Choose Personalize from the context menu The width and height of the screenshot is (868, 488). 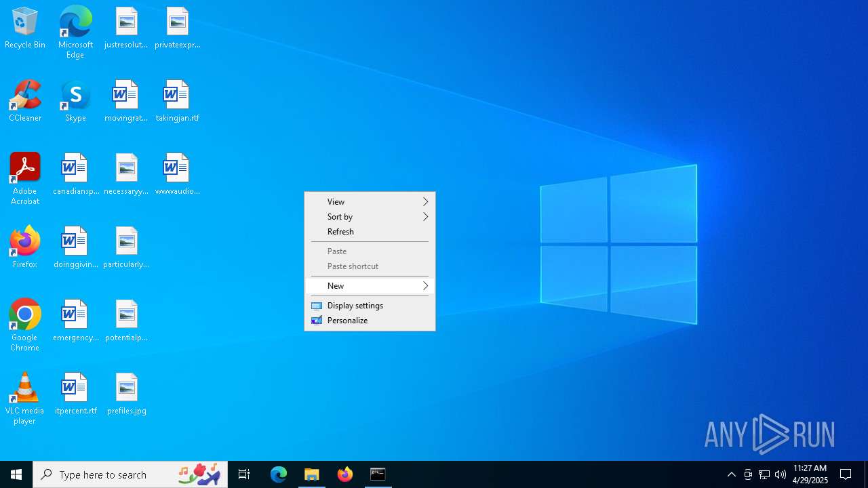click(x=370, y=321)
